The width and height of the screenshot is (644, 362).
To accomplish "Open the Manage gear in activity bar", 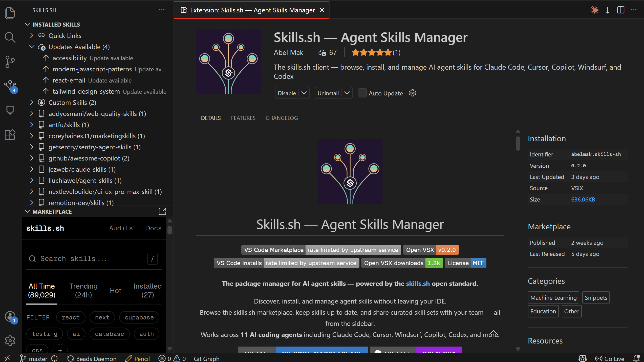I will tap(10, 340).
